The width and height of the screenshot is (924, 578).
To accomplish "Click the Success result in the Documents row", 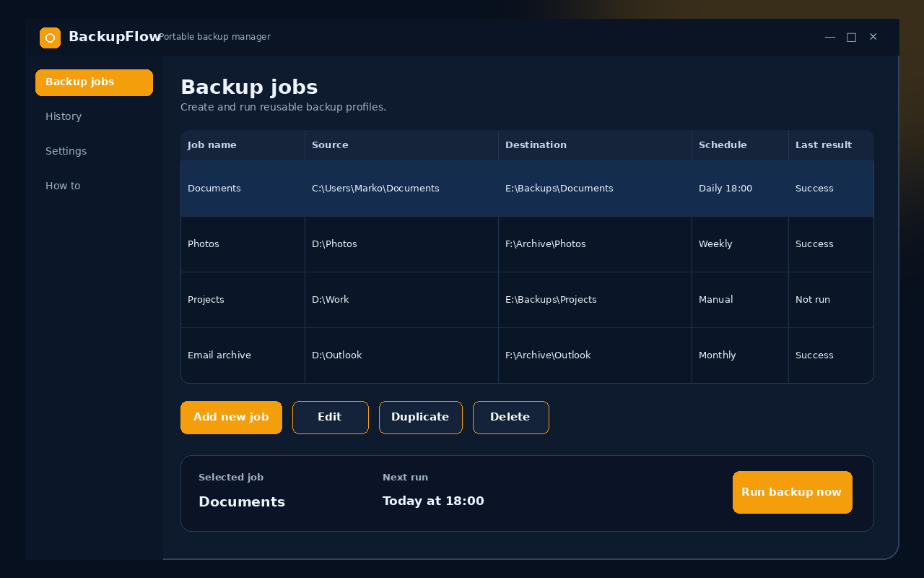I will pyautogui.click(x=831, y=189).
